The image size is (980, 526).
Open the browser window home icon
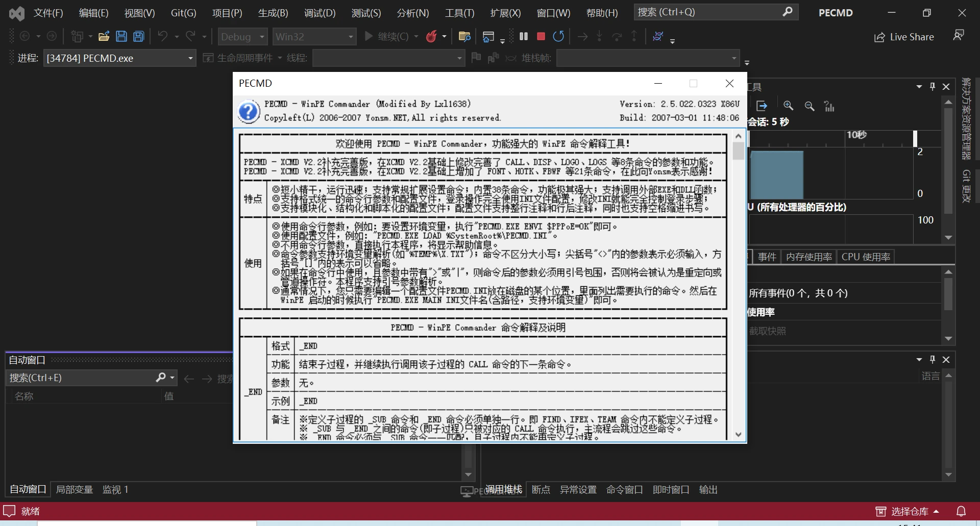[488, 36]
